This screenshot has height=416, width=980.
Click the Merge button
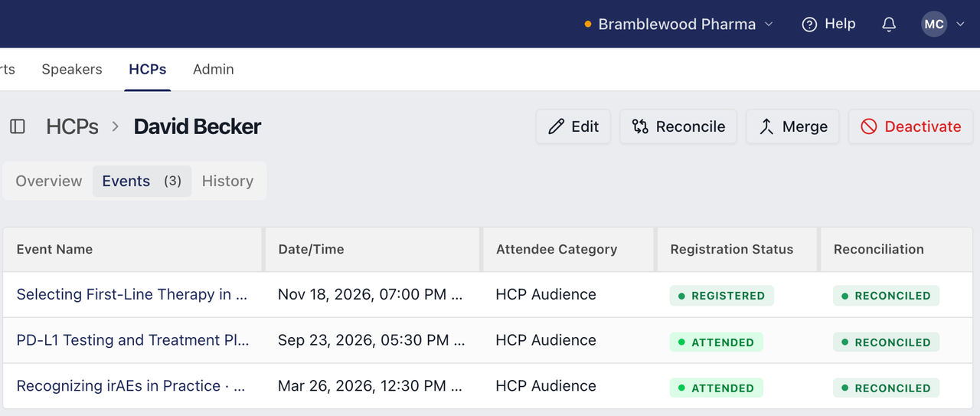click(x=792, y=126)
